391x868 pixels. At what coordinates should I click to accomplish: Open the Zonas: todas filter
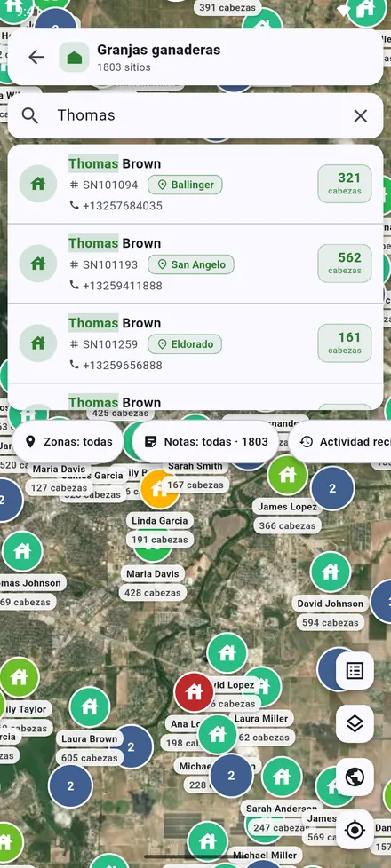click(x=68, y=442)
